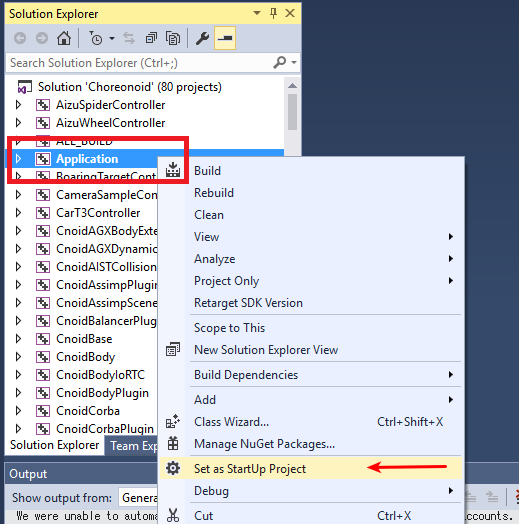
Task: Expand the CameraSampleController project
Action: click(x=18, y=195)
